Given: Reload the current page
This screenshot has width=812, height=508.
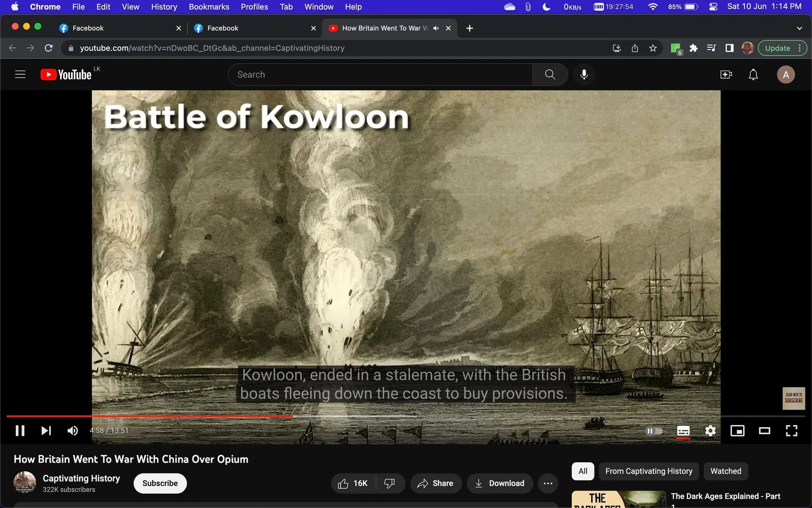Looking at the screenshot, I should tap(49, 48).
